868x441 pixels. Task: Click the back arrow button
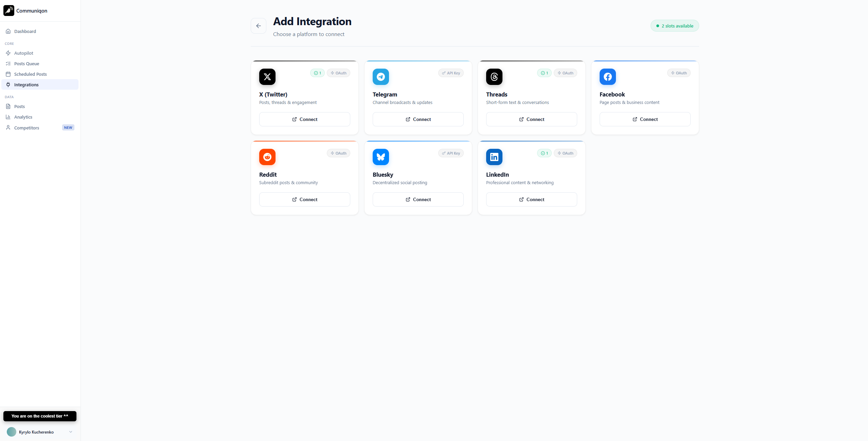(x=258, y=26)
